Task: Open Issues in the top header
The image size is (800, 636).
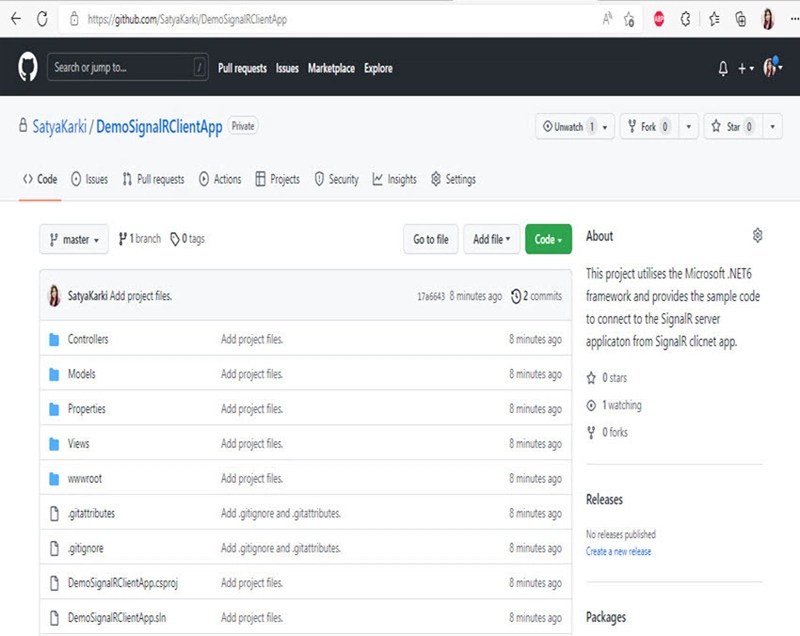Action: click(287, 68)
